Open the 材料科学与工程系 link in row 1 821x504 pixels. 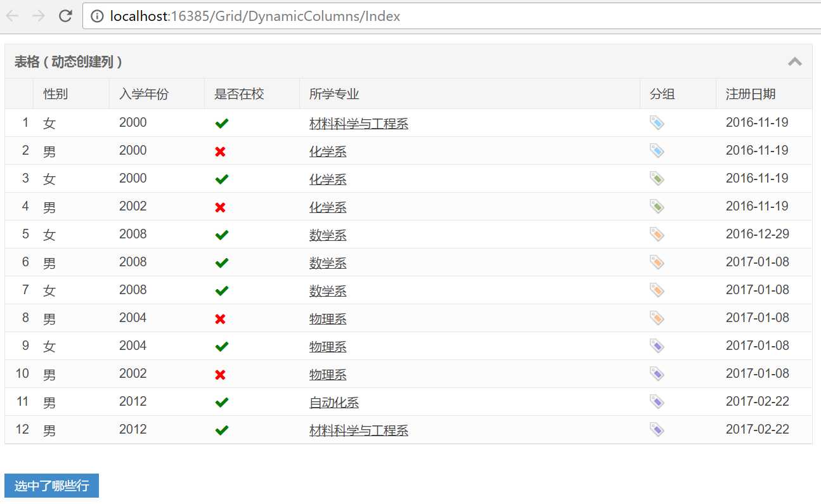click(x=359, y=124)
